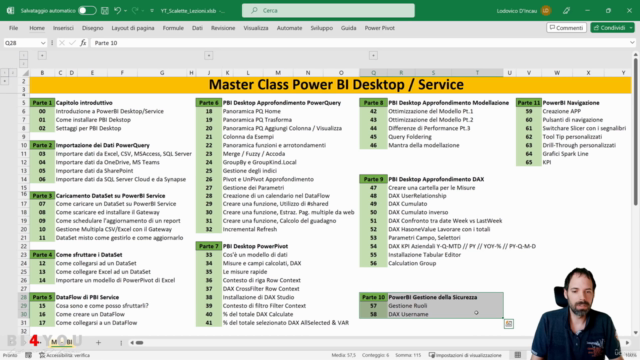
Task: Open the File menu
Action: coord(13,28)
